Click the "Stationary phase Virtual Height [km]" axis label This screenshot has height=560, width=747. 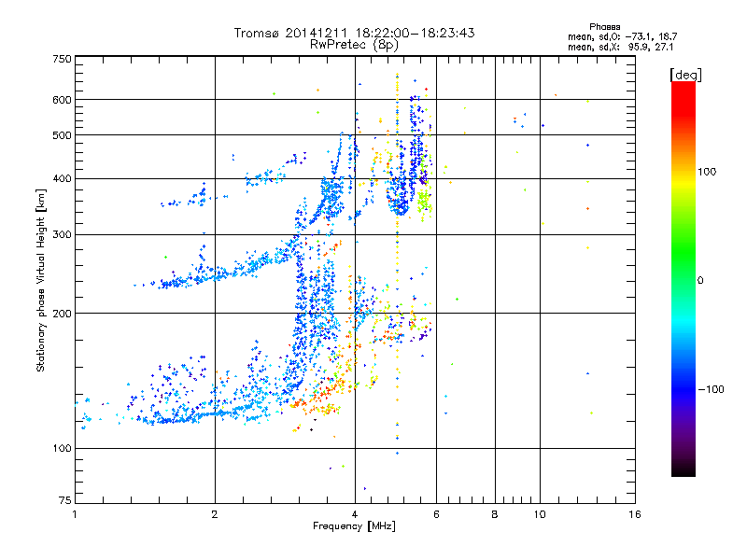coord(41,281)
